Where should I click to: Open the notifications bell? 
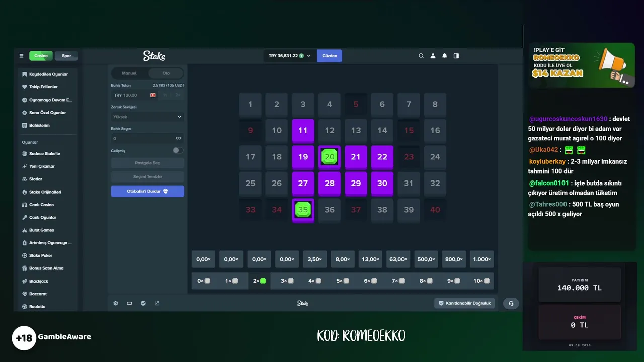[x=444, y=56]
